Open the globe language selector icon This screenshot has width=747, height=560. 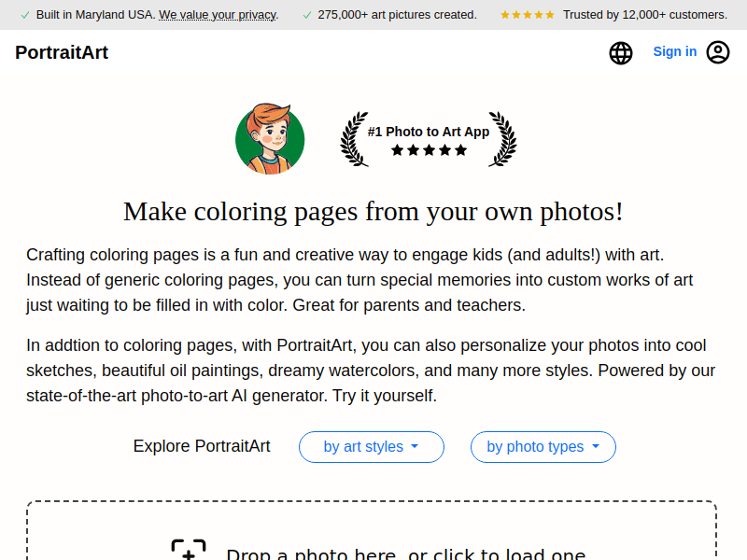[621, 53]
